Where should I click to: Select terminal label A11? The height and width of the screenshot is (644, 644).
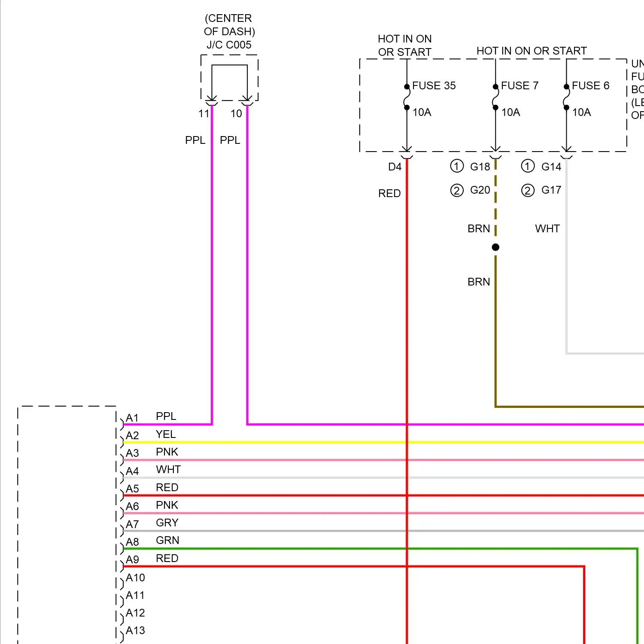tap(135, 595)
